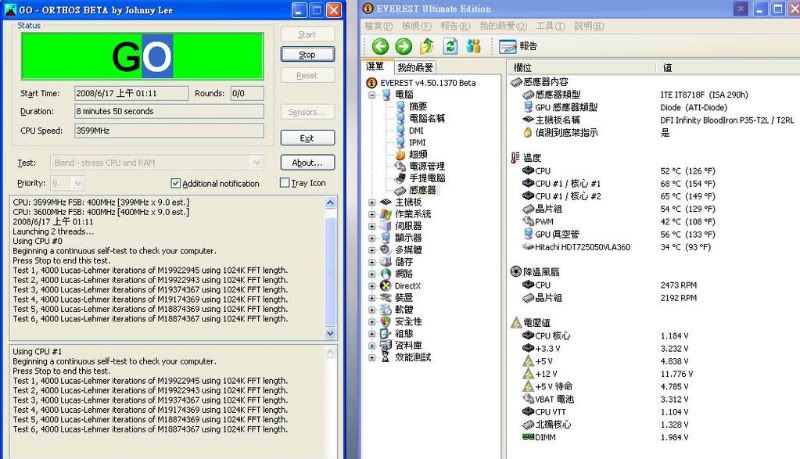Click the Duration field in ORTHOS

coord(169,111)
